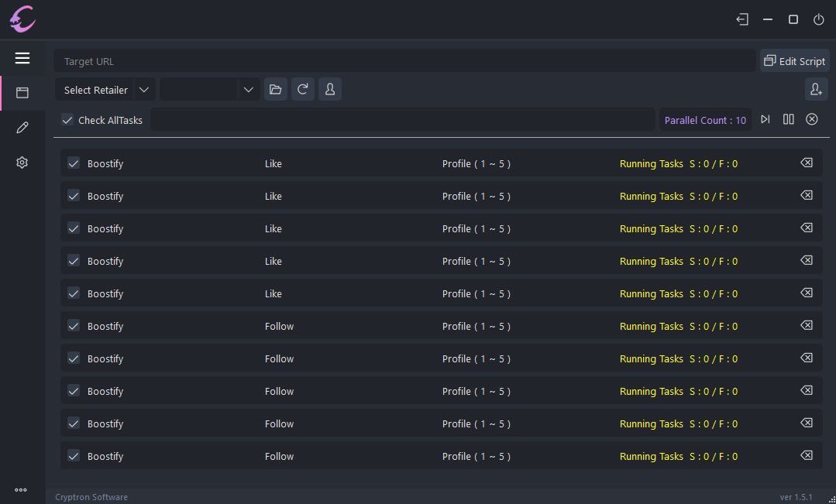Viewport: 836px width, 504px height.
Task: Click into the Target URL field
Action: click(404, 61)
